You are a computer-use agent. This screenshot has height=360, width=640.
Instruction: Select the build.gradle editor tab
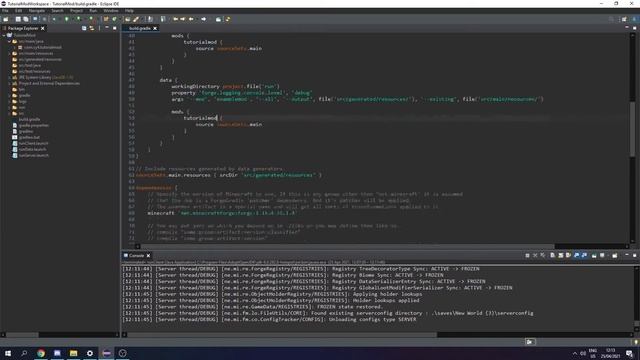point(139,28)
